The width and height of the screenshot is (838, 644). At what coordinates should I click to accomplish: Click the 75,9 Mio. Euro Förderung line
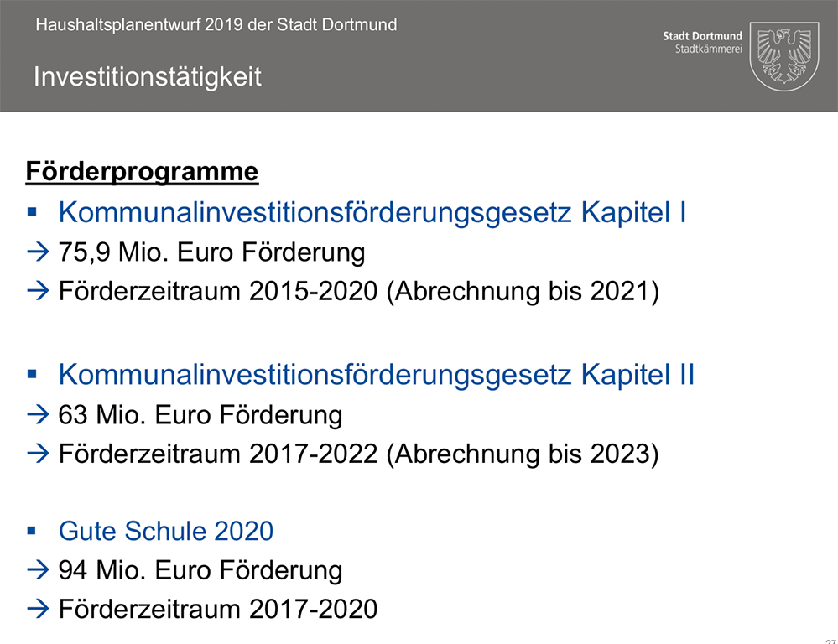click(211, 252)
